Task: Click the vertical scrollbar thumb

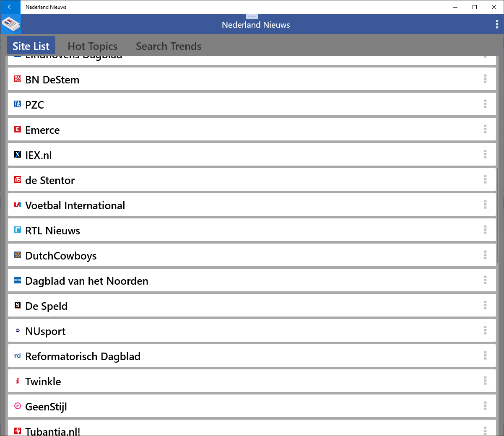Action: (x=497, y=215)
